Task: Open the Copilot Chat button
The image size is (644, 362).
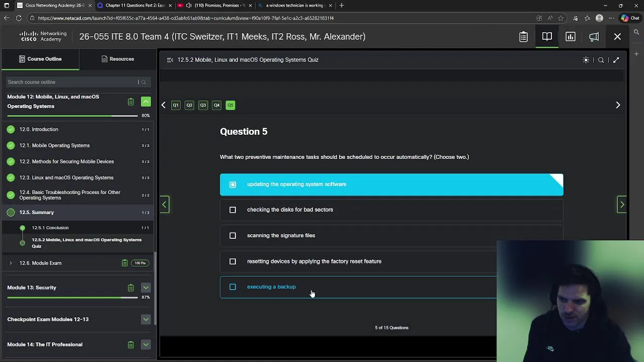Action: (630, 18)
